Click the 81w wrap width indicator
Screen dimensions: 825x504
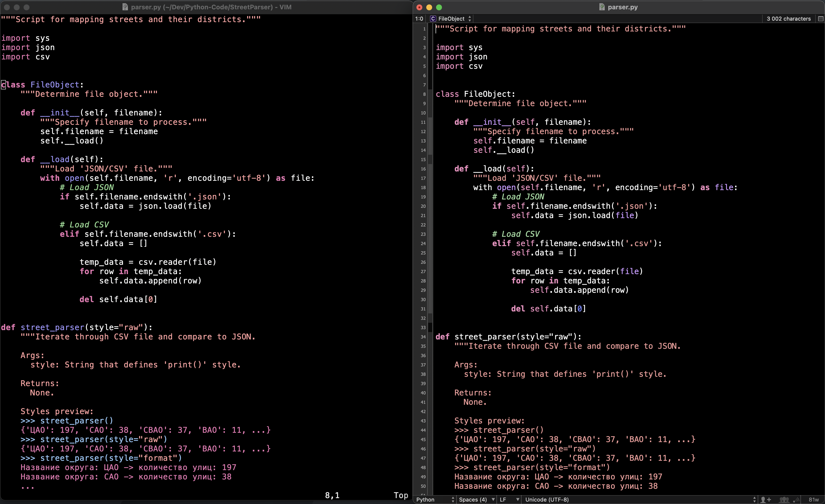(x=814, y=499)
